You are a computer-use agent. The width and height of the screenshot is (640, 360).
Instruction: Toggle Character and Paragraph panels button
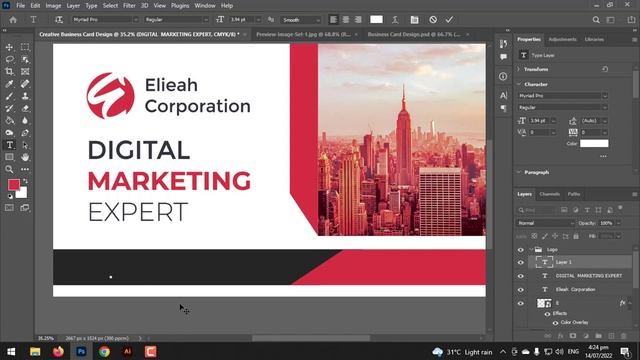(414, 20)
